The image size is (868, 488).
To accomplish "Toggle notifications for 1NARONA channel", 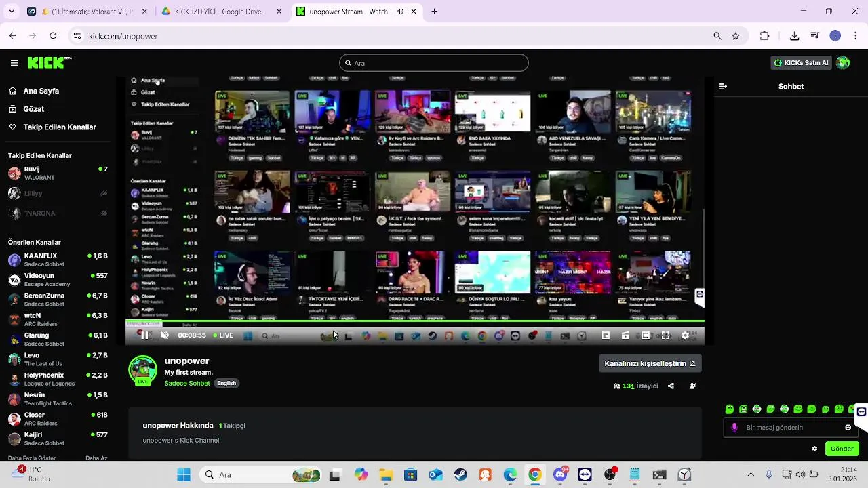I will tap(104, 213).
